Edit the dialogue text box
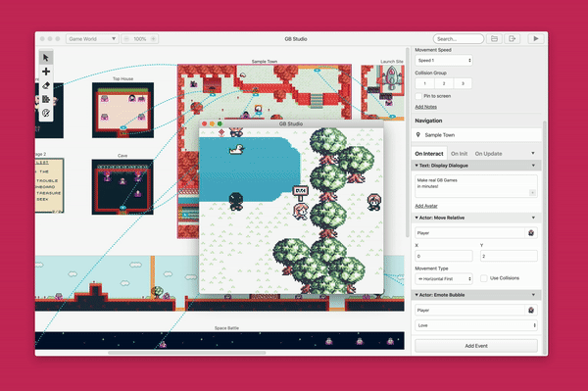This screenshot has height=391, width=588. click(x=476, y=186)
